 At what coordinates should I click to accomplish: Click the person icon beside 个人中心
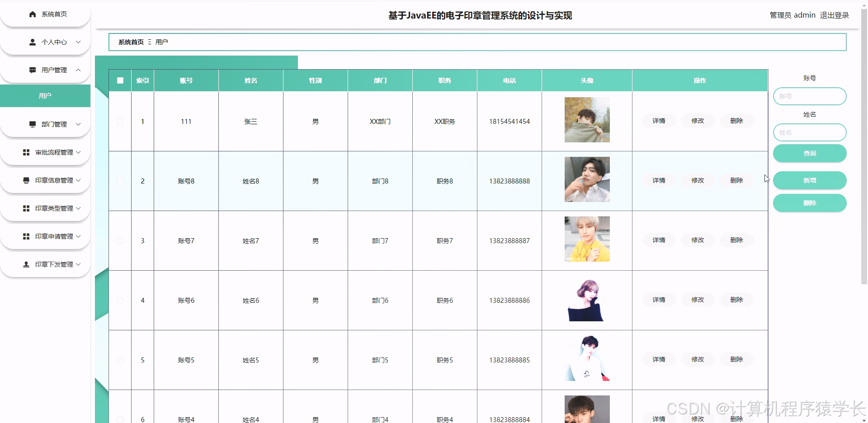(33, 42)
